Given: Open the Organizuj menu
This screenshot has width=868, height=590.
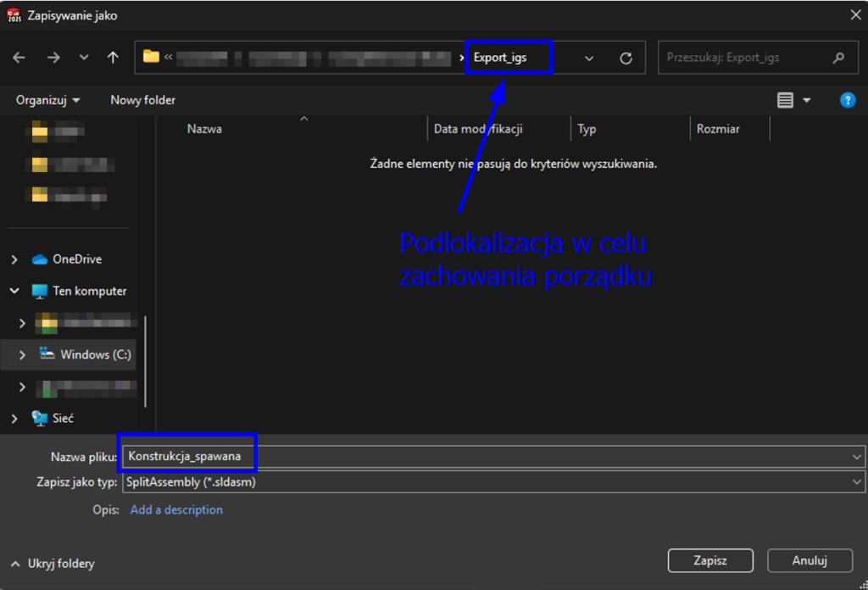Looking at the screenshot, I should tap(48, 100).
